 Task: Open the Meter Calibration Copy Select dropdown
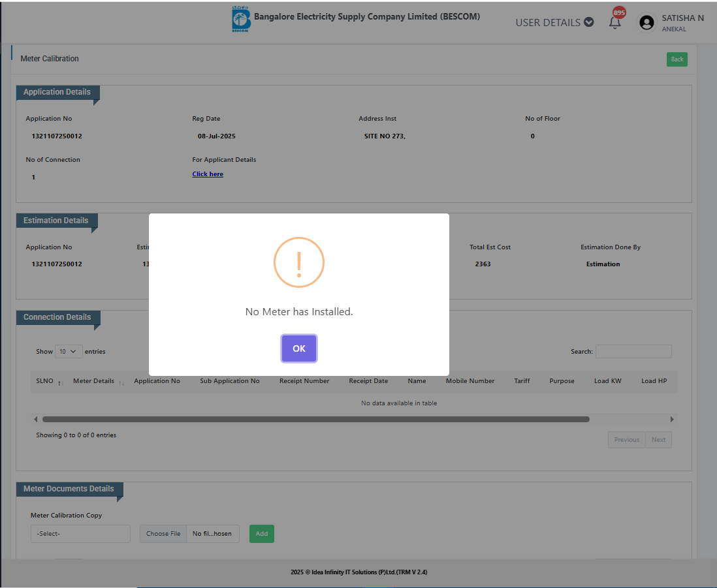(80, 534)
